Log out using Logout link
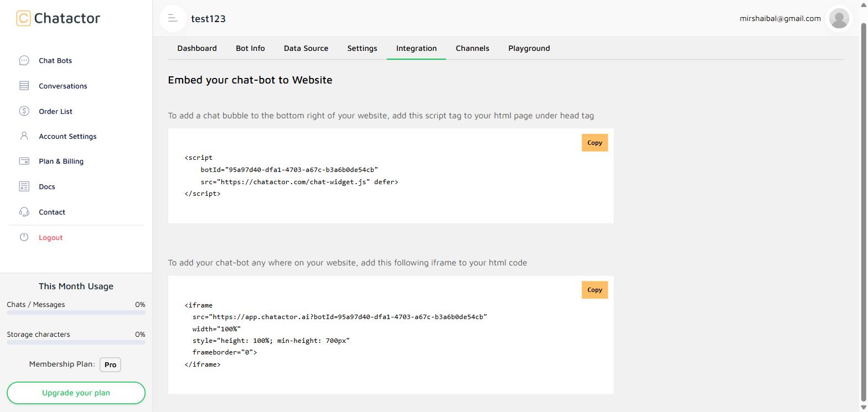868x412 pixels. point(50,237)
